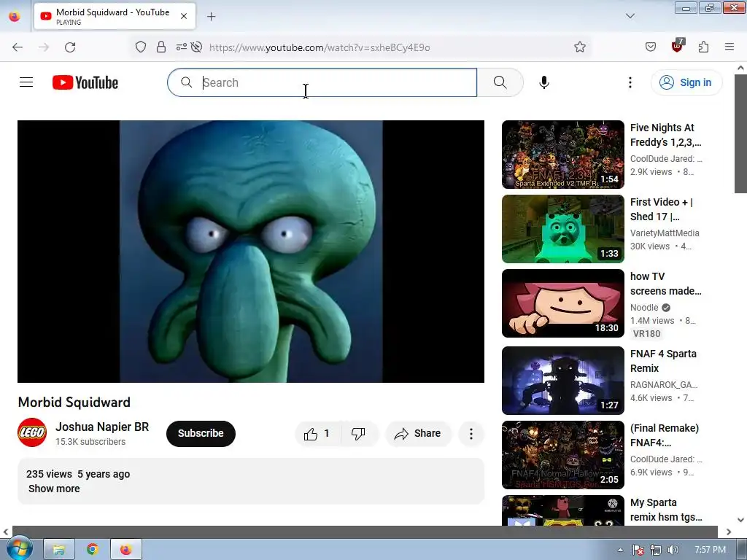The width and height of the screenshot is (747, 560).
Task: Click the volume icon in system tray
Action: click(673, 550)
